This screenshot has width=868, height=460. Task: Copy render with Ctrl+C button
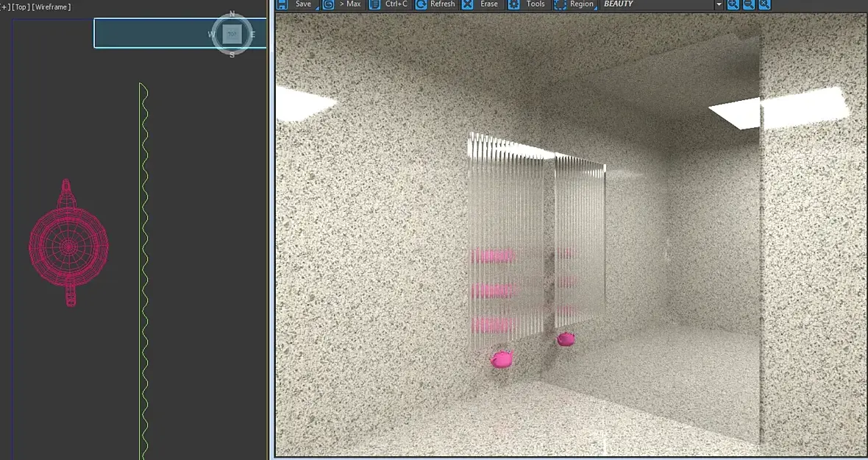(389, 4)
